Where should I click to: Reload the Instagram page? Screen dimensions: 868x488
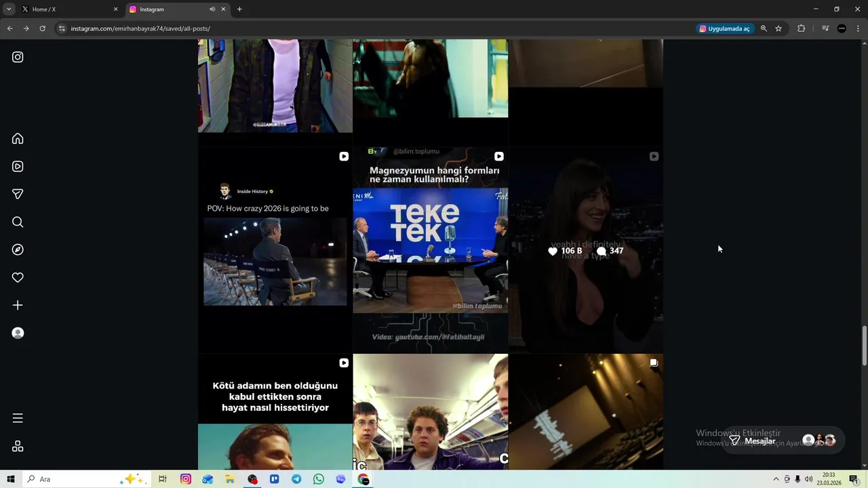(42, 28)
